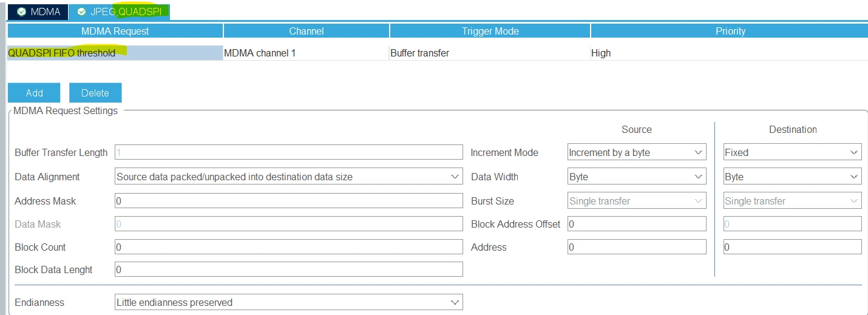Click the Destination Address field
Screen dimensions: 868x315
tap(793, 247)
